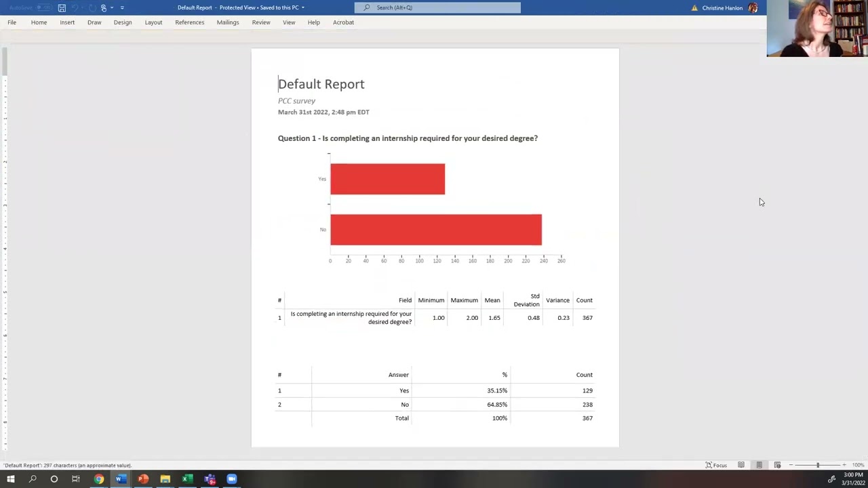
Task: Click the character count status text
Action: 68,466
